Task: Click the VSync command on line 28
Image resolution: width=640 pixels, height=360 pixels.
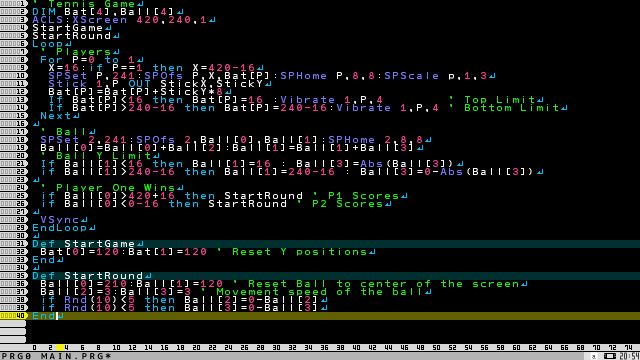Action: (60, 220)
